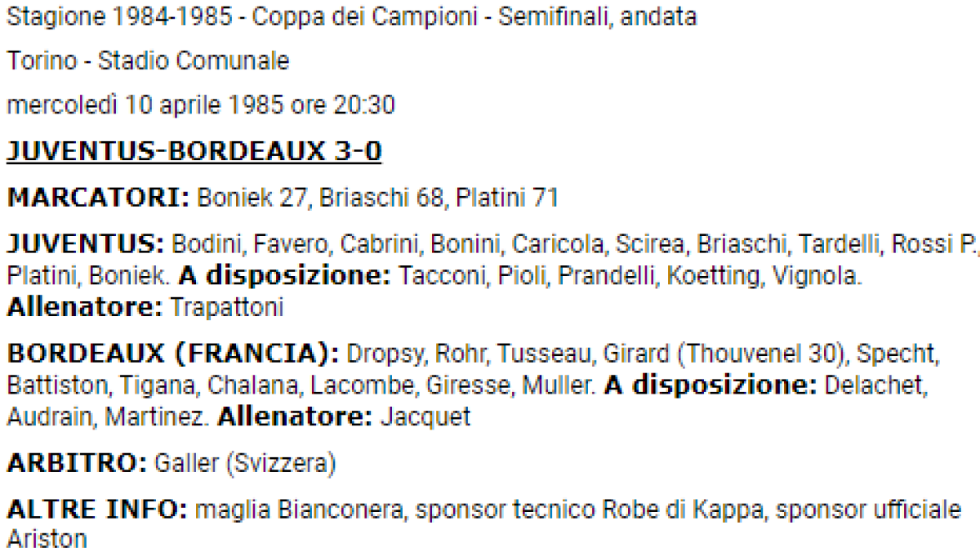Click 'Torino - Stadio Comunale' venue text
The height and width of the screenshot is (552, 980).
coord(148,61)
